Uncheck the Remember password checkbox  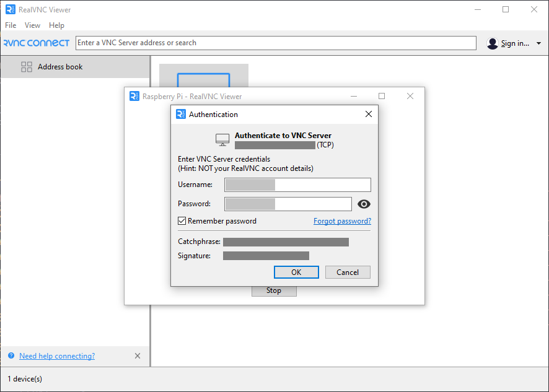[182, 221]
